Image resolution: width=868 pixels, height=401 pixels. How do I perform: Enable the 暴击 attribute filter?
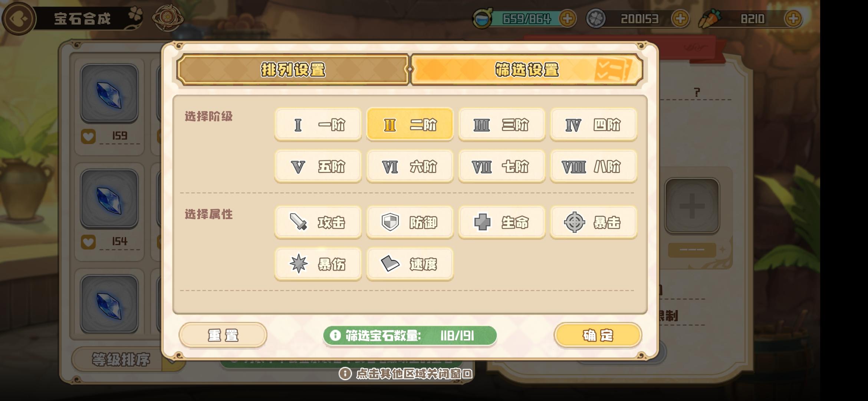593,222
